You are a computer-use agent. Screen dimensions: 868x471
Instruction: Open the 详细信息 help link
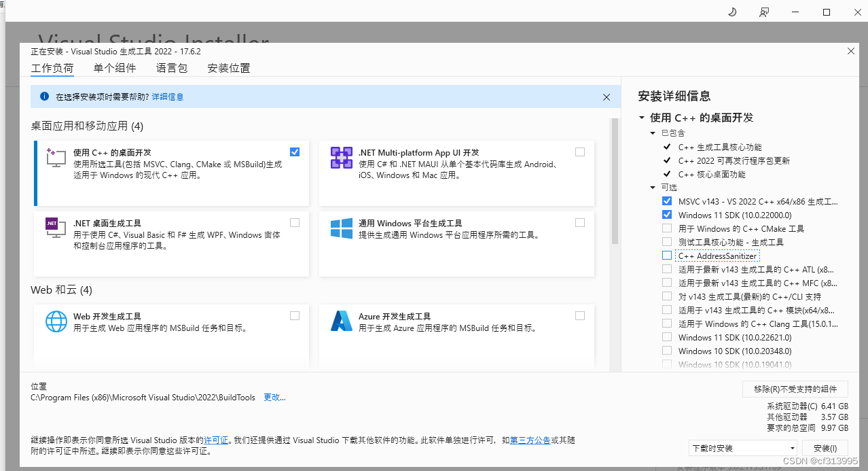[167, 97]
